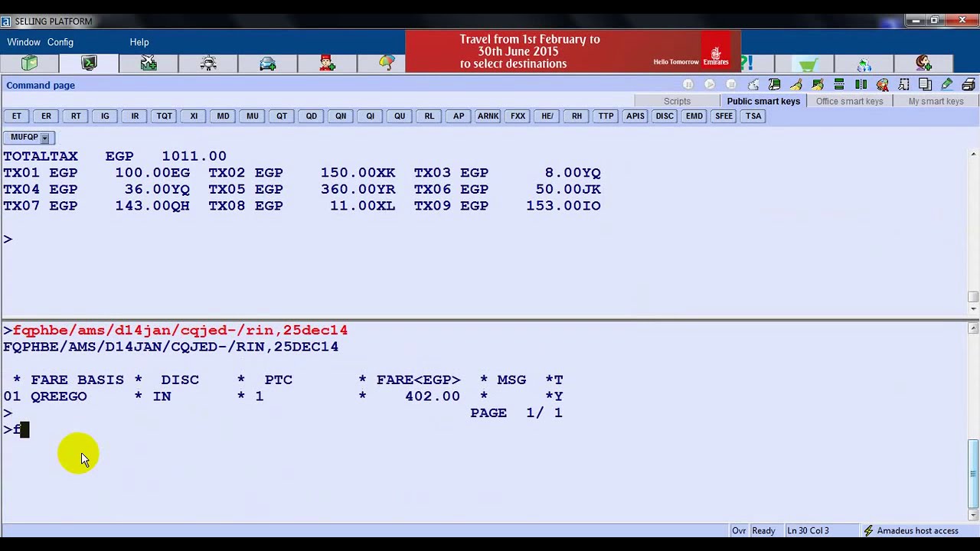980x551 pixels.
Task: Click the ER smart key
Action: [x=46, y=116]
